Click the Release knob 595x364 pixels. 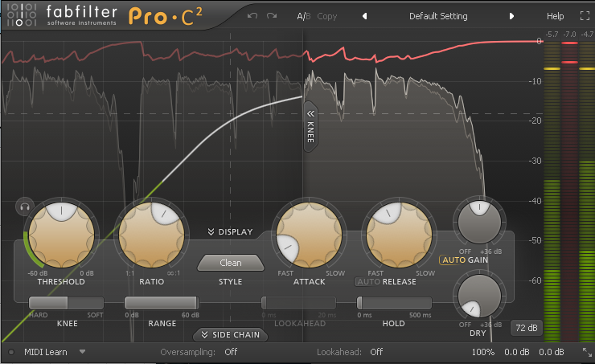[399, 235]
